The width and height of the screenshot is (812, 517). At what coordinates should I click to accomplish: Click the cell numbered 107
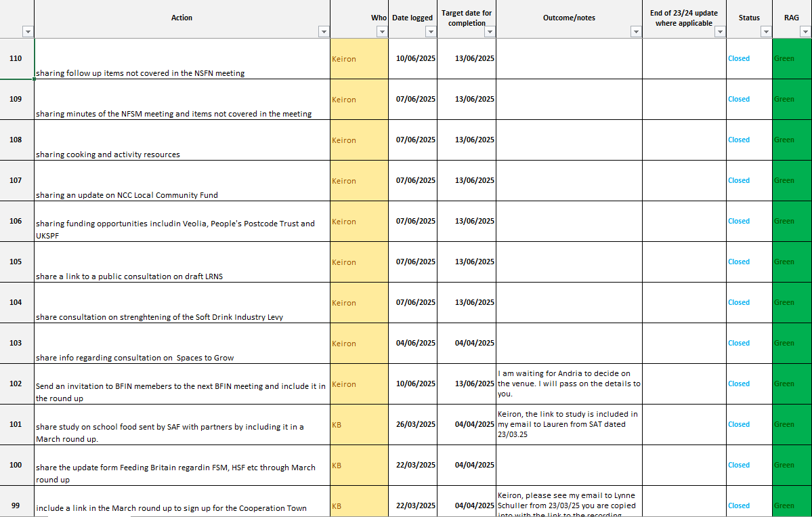16,181
